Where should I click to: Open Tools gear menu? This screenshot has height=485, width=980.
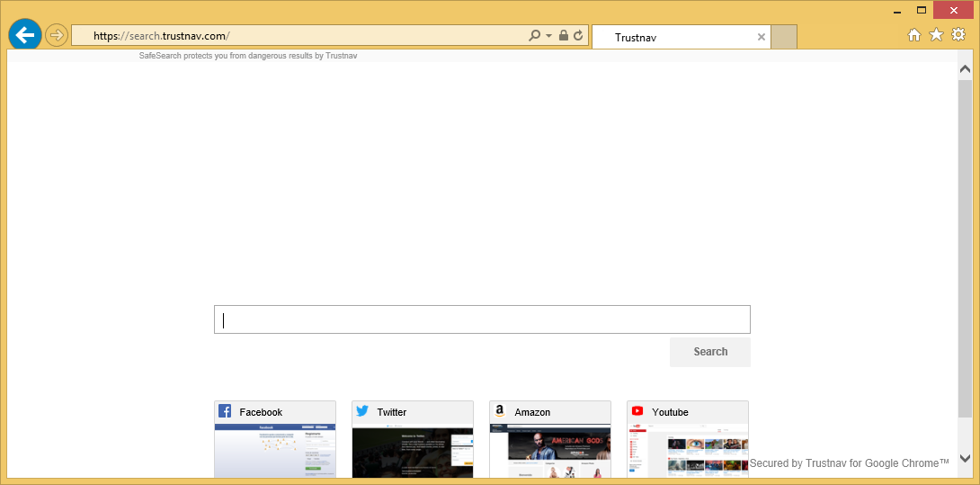tap(958, 35)
